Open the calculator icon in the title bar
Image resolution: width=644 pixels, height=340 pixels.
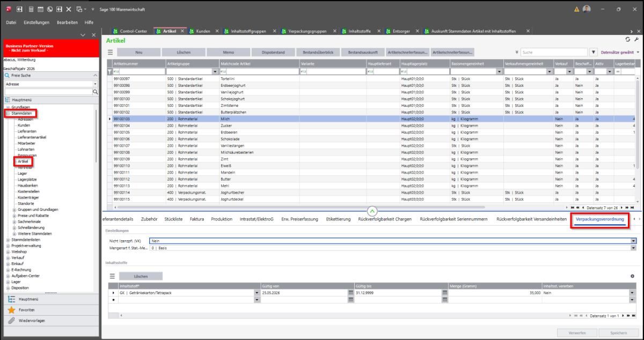[31, 9]
